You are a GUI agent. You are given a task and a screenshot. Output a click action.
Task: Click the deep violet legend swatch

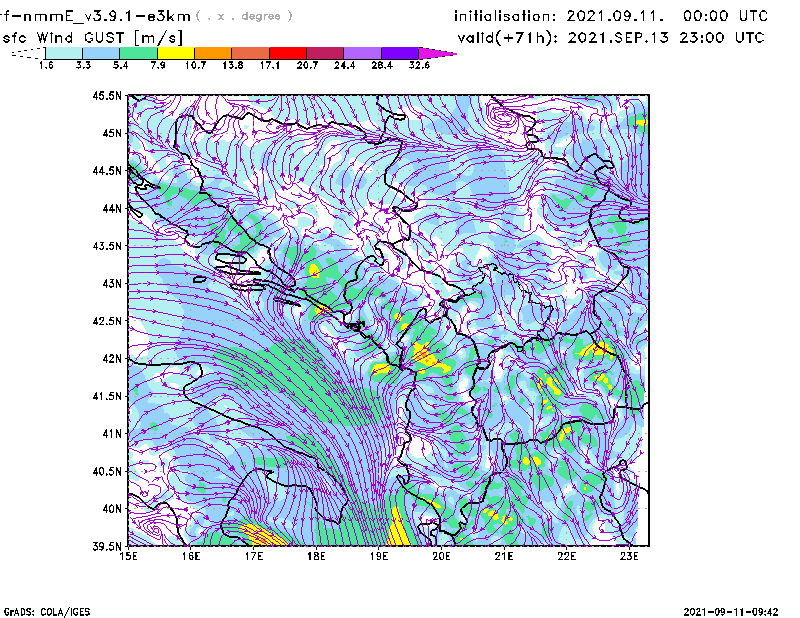[399, 53]
